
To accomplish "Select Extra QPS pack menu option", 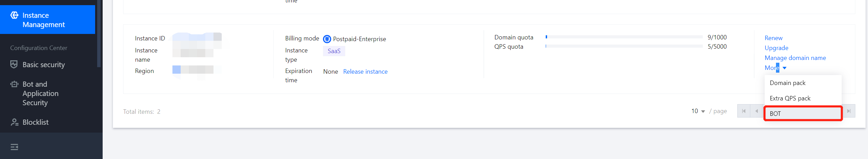I will 790,98.
